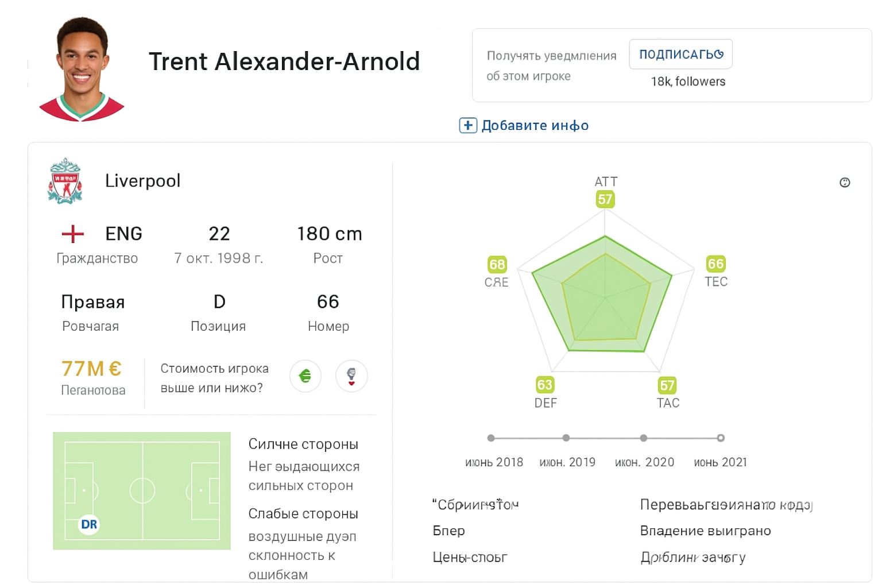Click the CRE 68 rating badge
This screenshot has height=588, width=882.
pyautogui.click(x=497, y=264)
